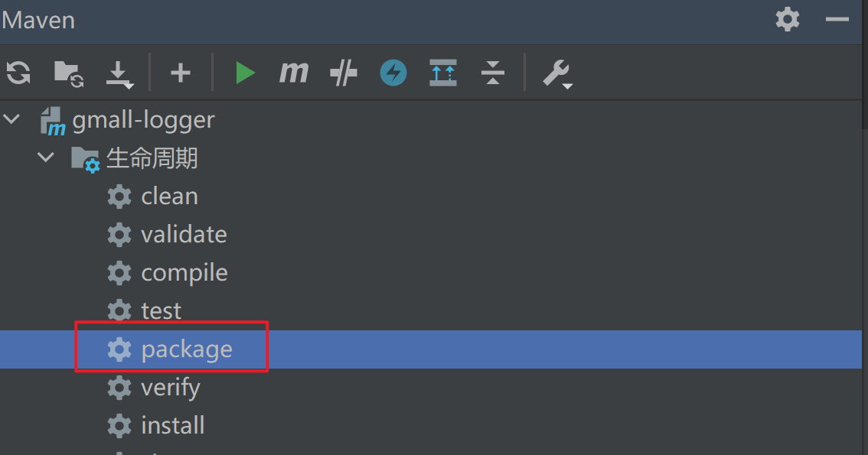The width and height of the screenshot is (868, 455).
Task: Collapse the 生命周期 lifecycle folder
Action: click(x=45, y=158)
